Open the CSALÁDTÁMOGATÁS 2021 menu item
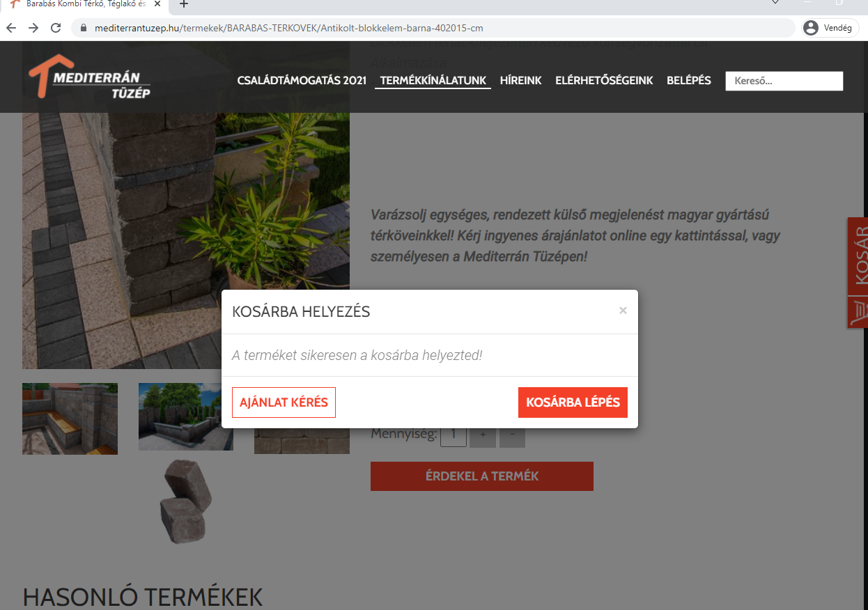Screen dimensions: 868x610 pyautogui.click(x=302, y=81)
